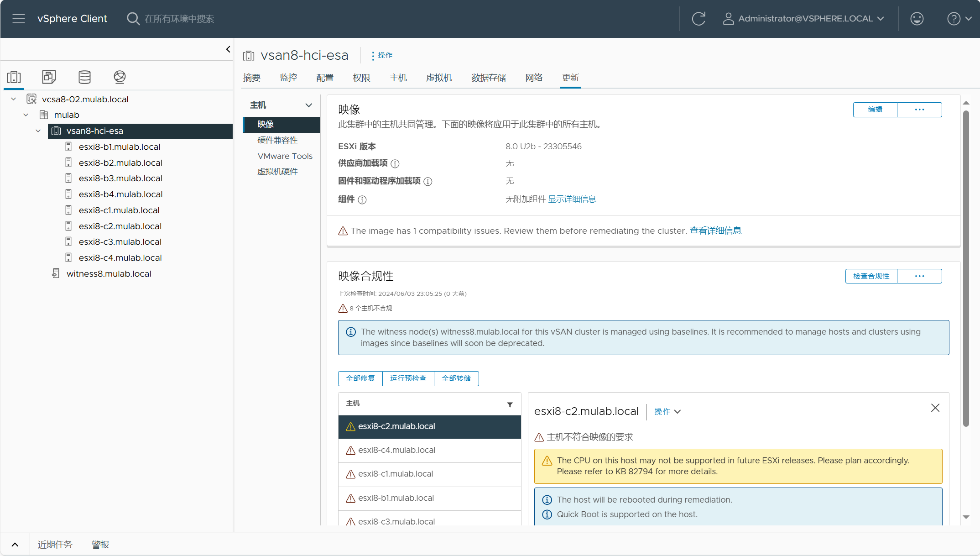The image size is (980, 556).
Task: Select esxi8-c3.mulab.local in inventory tree
Action: tap(120, 242)
